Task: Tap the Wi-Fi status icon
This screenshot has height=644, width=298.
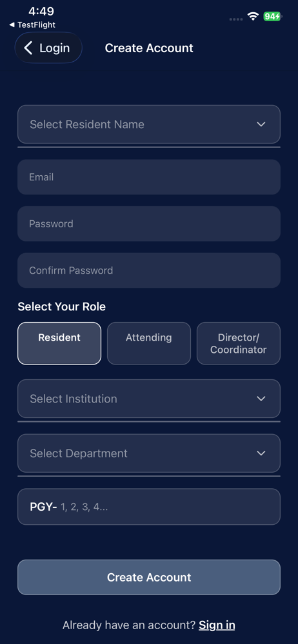Action: [253, 17]
